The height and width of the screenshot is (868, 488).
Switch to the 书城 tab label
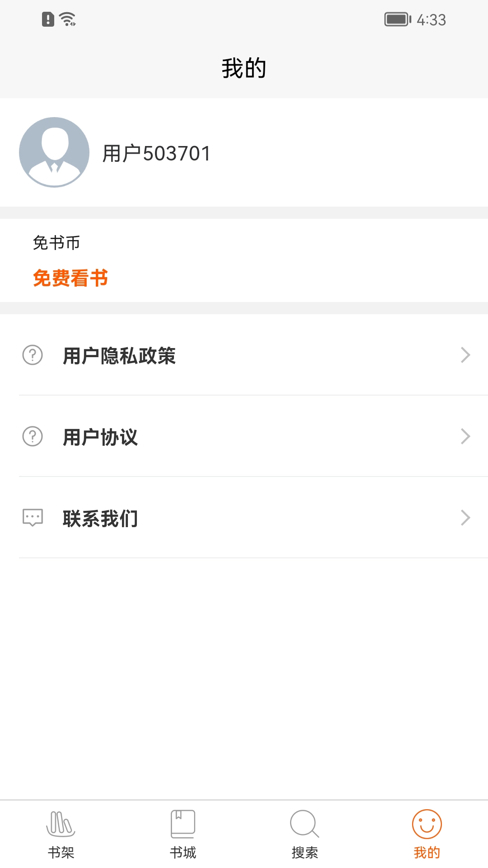[x=183, y=853]
